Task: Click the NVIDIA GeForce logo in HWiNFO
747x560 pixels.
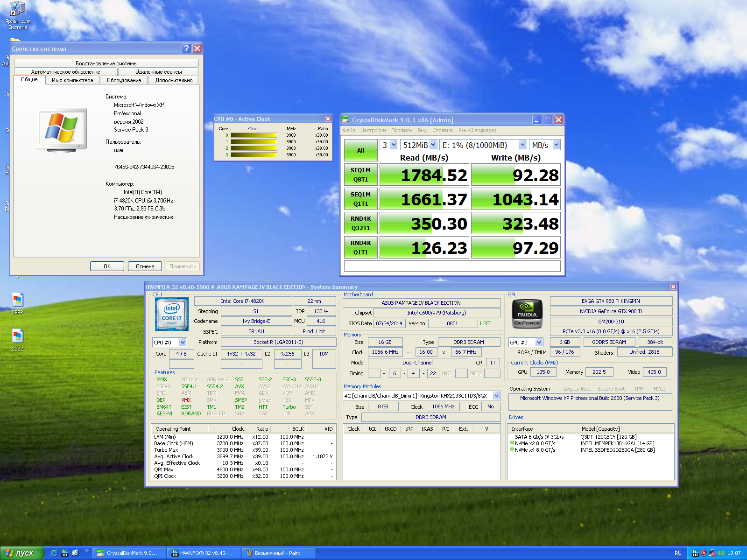Action: (x=527, y=314)
